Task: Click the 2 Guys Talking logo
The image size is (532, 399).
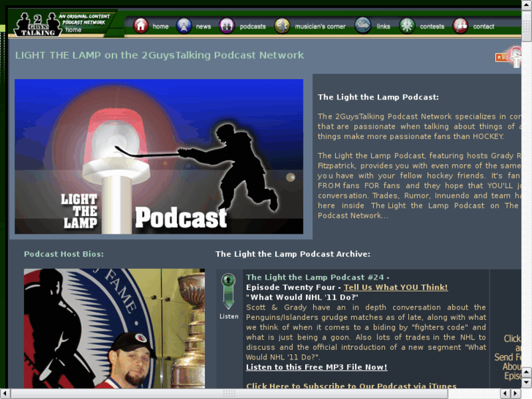Action: coord(38,24)
